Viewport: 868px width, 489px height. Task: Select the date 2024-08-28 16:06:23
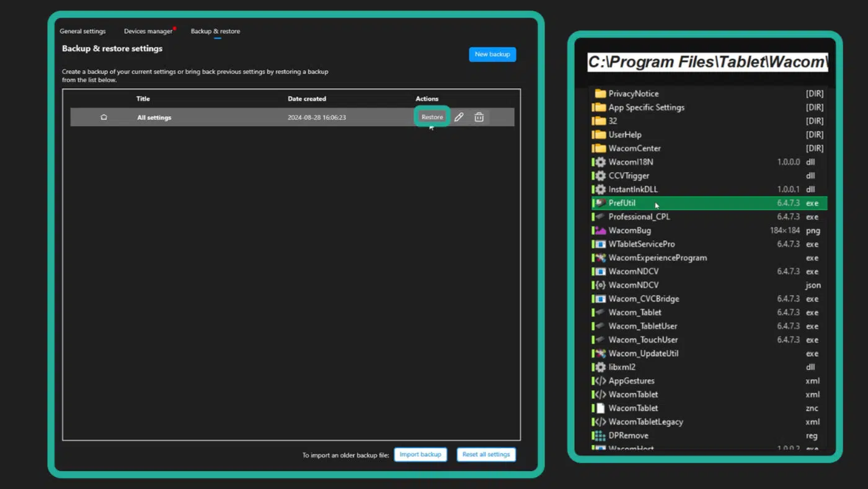point(317,117)
